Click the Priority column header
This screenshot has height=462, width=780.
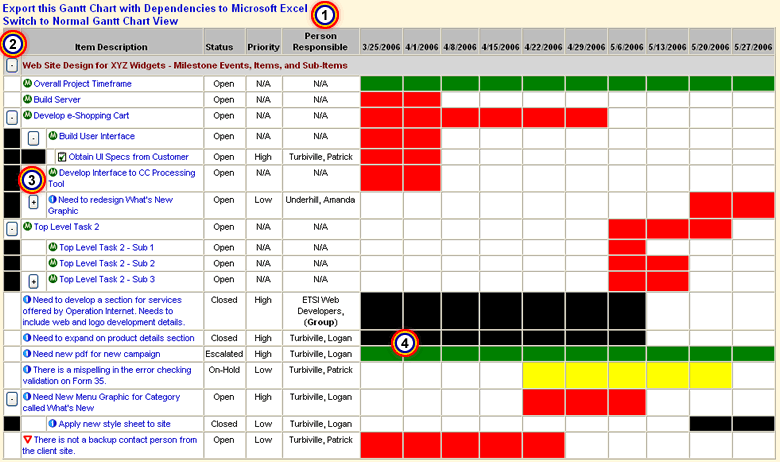(263, 47)
